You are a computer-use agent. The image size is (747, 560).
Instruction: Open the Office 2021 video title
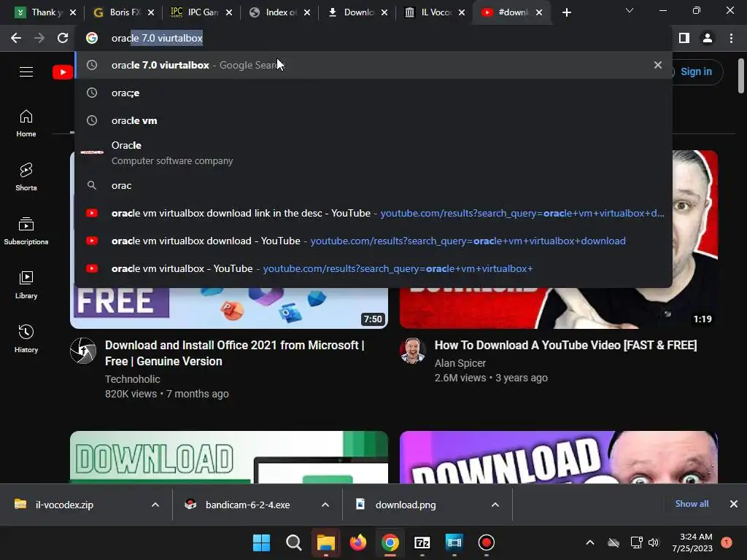235,353
